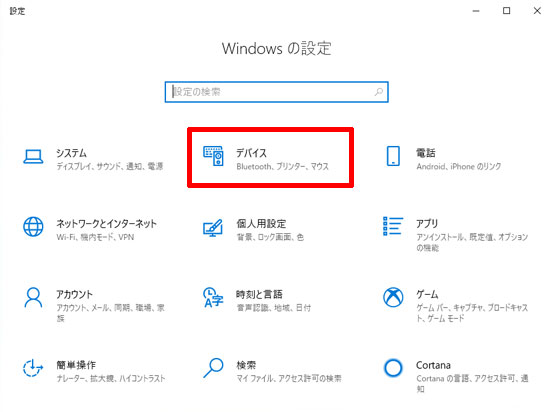Open the Cortana settings label
Image resolution: width=550 pixels, height=412 pixels.
pyautogui.click(x=433, y=365)
